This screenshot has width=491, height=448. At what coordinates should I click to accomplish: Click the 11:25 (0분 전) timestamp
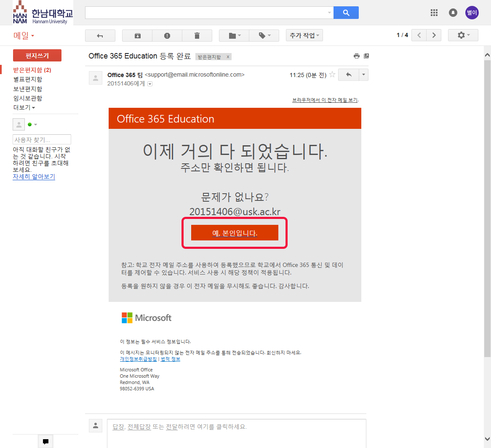pyautogui.click(x=308, y=75)
